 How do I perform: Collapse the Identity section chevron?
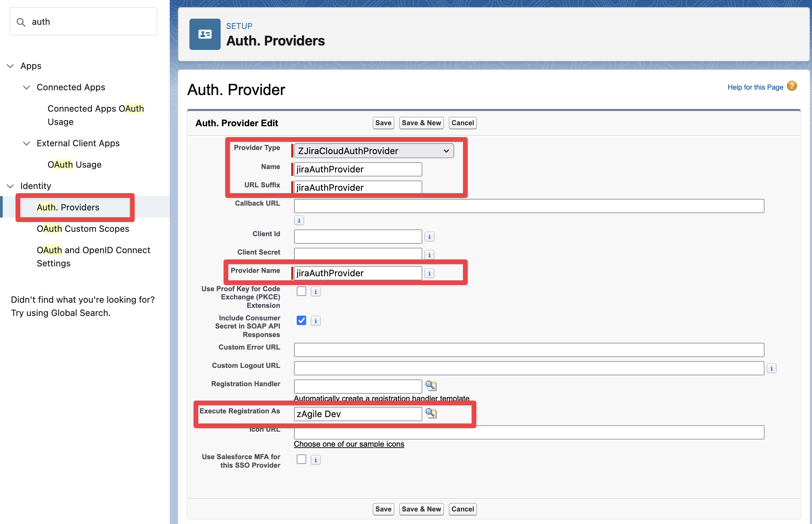point(10,186)
